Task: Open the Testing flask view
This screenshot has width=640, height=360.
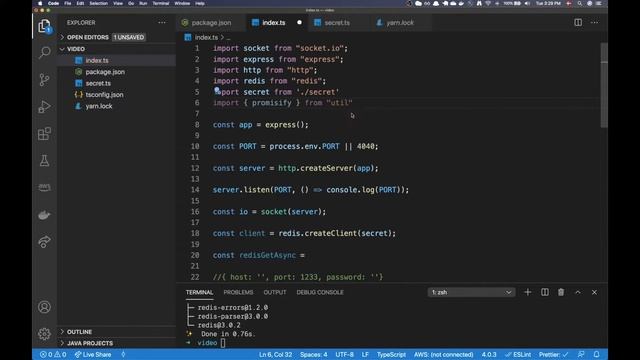Action: [x=44, y=160]
